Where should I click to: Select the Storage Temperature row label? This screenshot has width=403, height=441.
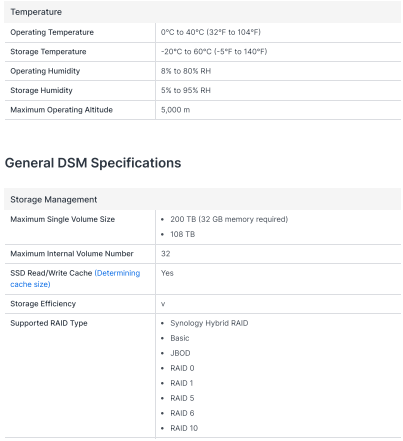pos(48,52)
